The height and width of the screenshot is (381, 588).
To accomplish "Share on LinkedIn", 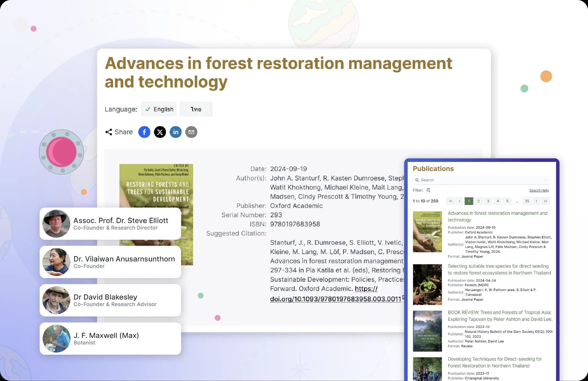I will coord(175,132).
